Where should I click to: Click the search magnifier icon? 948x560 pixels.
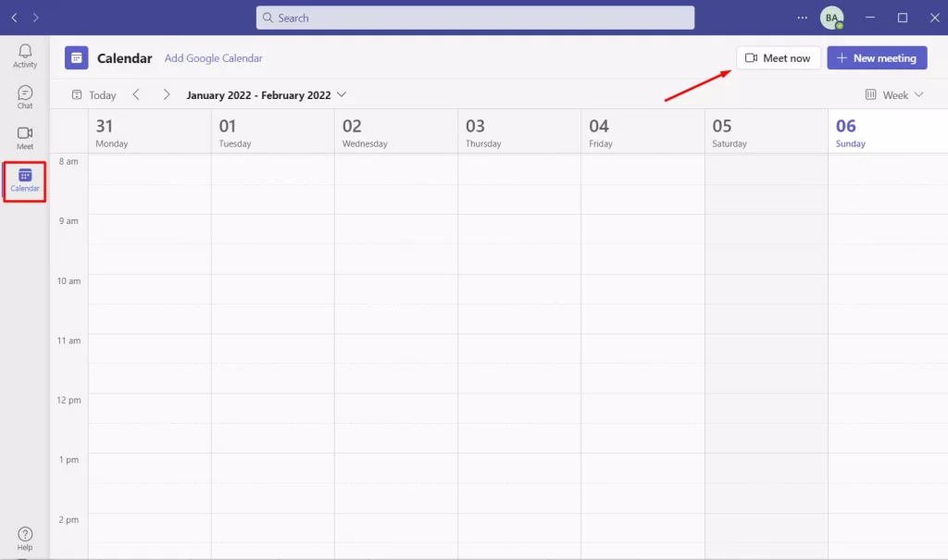(268, 18)
